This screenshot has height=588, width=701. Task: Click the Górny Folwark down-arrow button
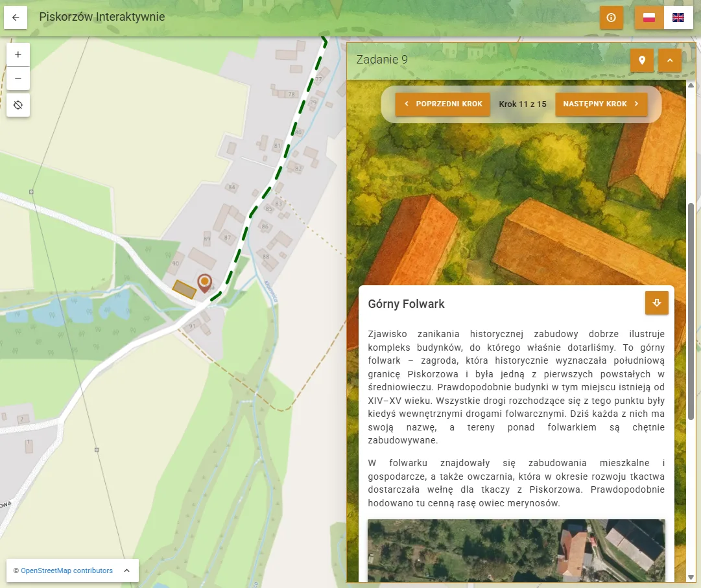657,303
